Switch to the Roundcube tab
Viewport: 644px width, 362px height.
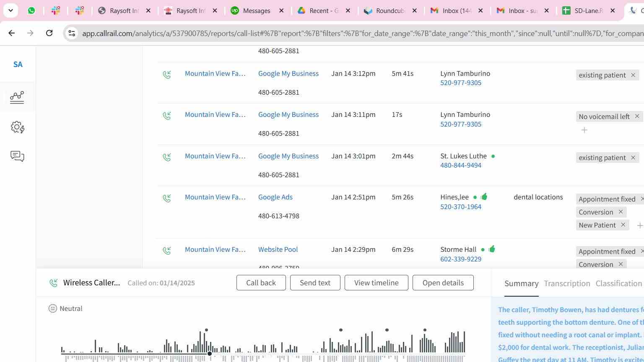390,10
